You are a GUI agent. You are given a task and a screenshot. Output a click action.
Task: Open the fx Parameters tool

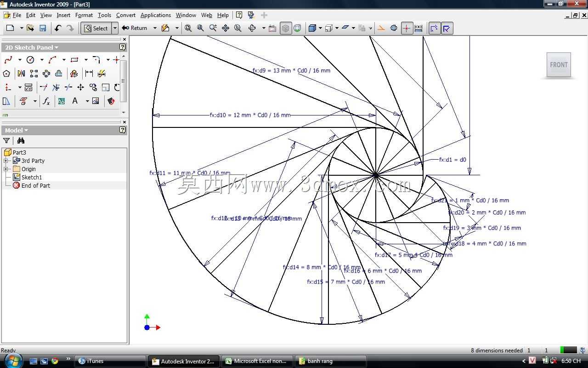click(46, 101)
